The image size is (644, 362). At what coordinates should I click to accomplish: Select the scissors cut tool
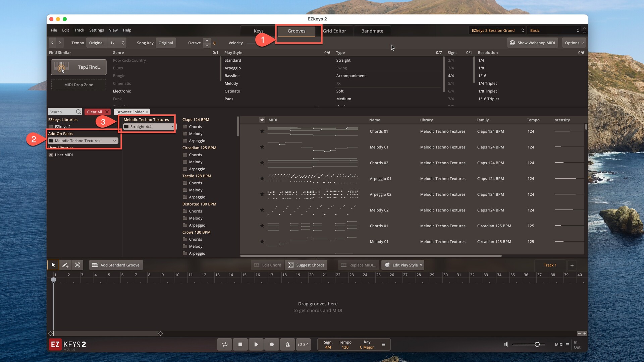(x=77, y=265)
